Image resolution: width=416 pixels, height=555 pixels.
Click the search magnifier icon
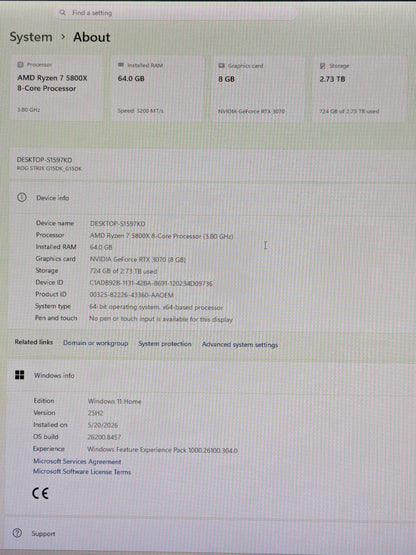point(62,13)
